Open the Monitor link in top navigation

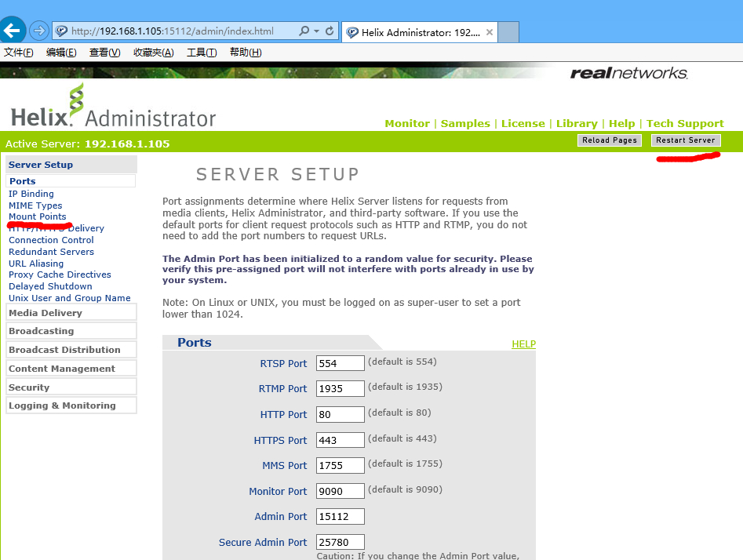407,124
